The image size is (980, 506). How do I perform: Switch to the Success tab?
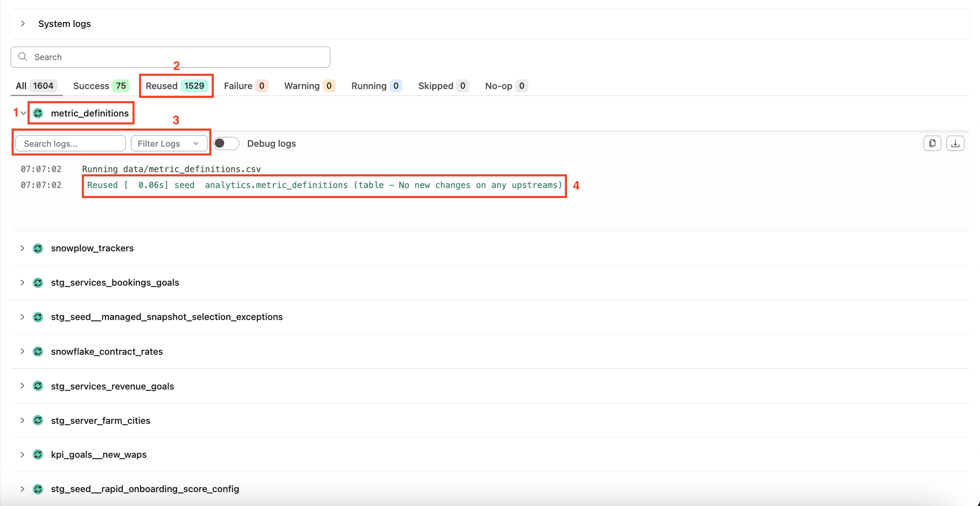click(100, 86)
